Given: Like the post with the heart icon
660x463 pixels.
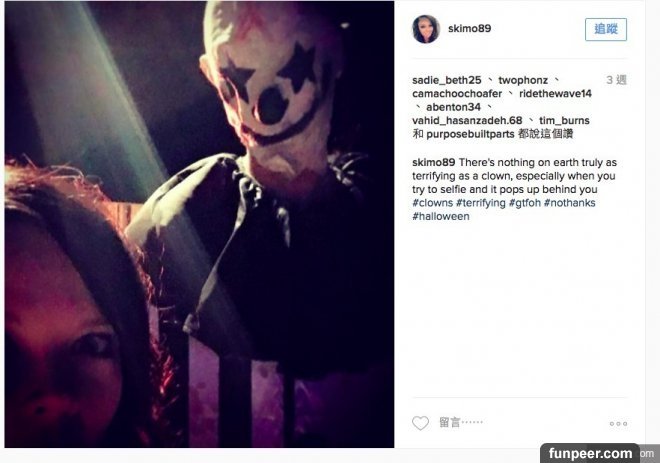Looking at the screenshot, I should (420, 423).
